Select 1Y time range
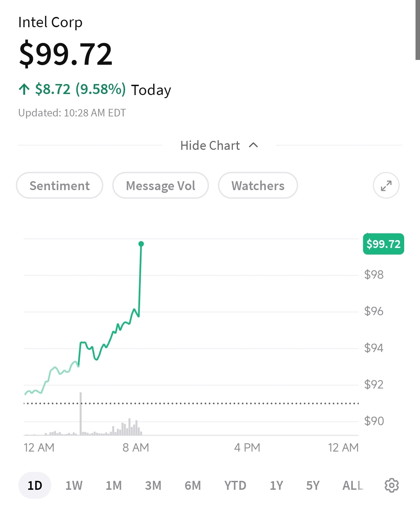The height and width of the screenshot is (517, 420). (276, 485)
